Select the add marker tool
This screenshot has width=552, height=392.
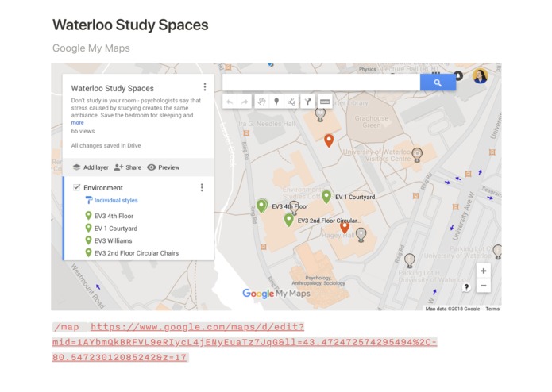pos(276,102)
